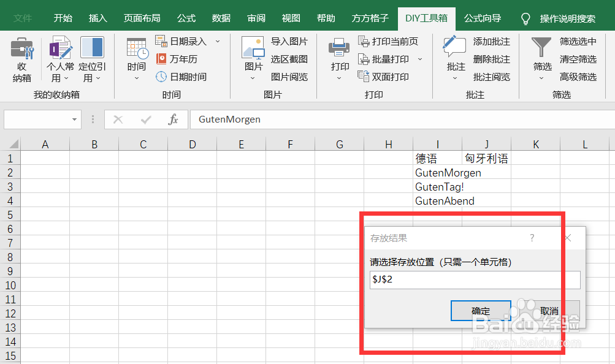Click 删除批注 button
Image resolution: width=615 pixels, height=364 pixels.
click(492, 59)
